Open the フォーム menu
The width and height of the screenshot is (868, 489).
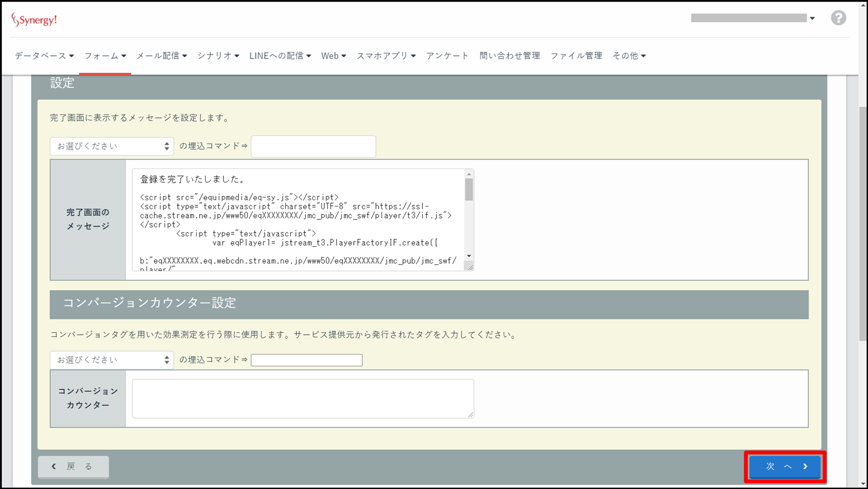click(105, 56)
